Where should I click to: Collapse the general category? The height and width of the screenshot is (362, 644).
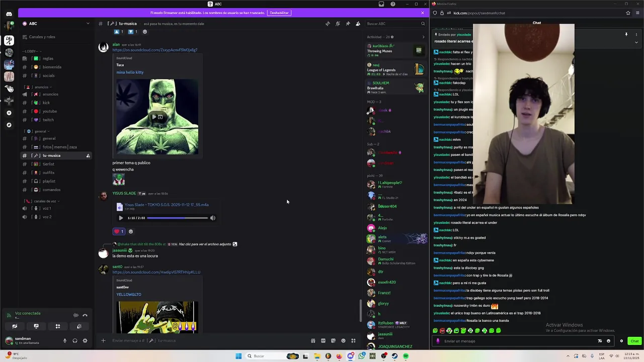pos(38,131)
